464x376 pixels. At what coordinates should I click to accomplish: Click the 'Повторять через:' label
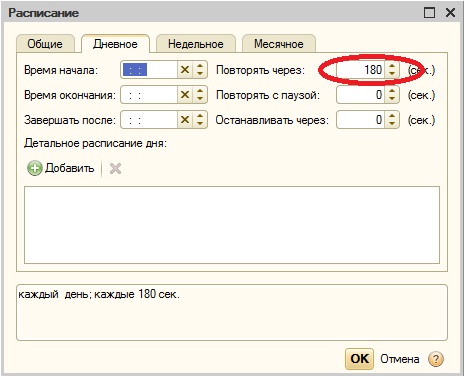click(x=260, y=70)
